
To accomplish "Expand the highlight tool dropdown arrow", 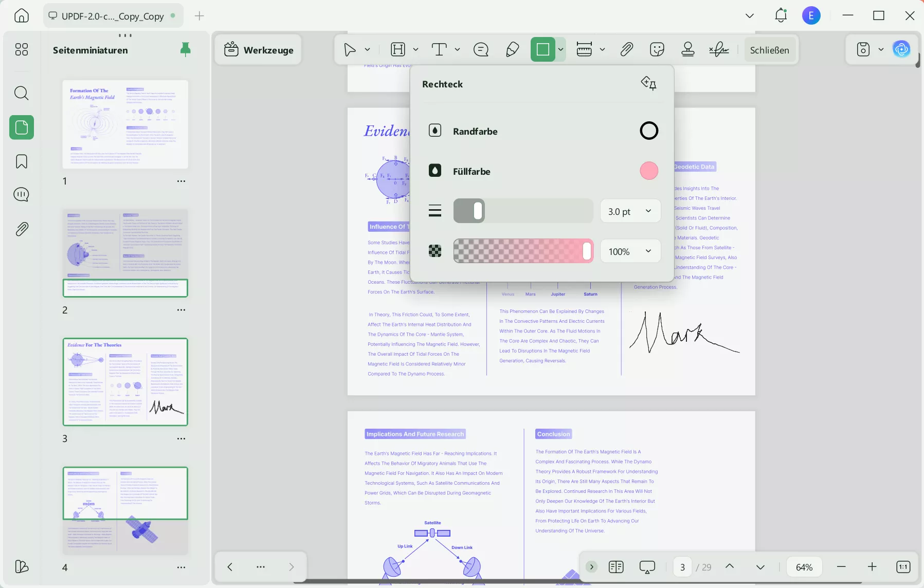I will 415,50.
